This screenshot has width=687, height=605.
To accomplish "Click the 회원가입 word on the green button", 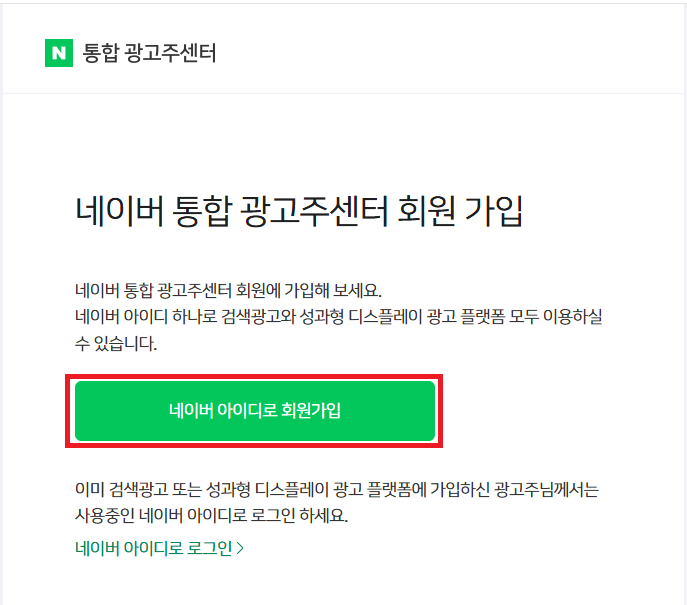I will (311, 410).
